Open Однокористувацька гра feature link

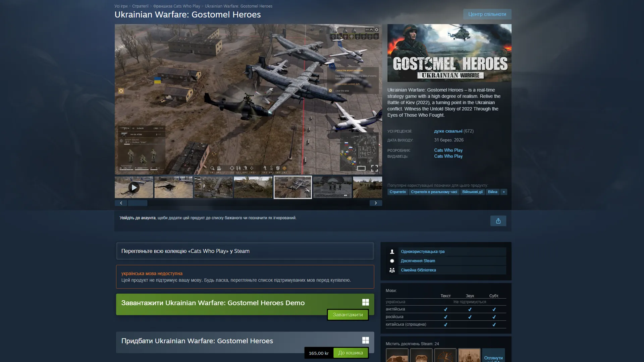(x=423, y=252)
